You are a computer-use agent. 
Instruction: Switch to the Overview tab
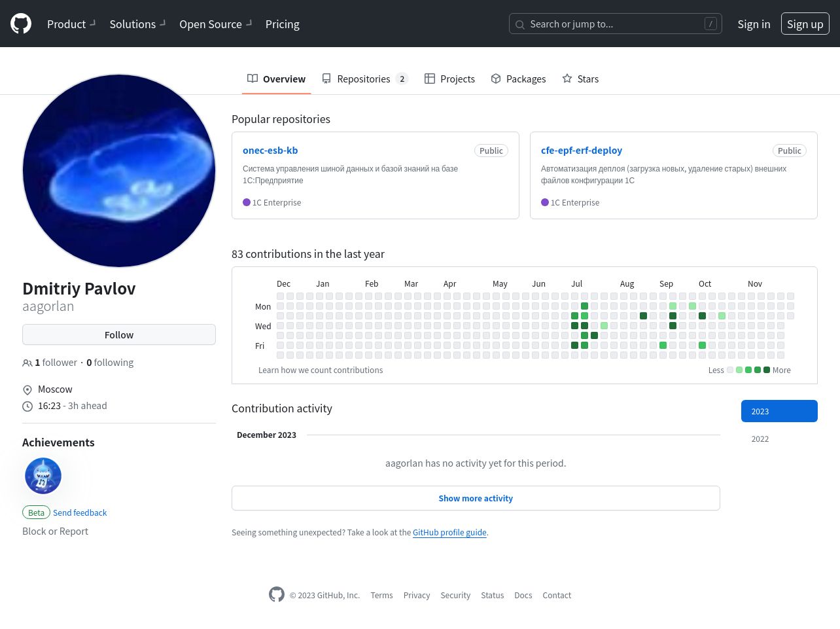(x=276, y=79)
